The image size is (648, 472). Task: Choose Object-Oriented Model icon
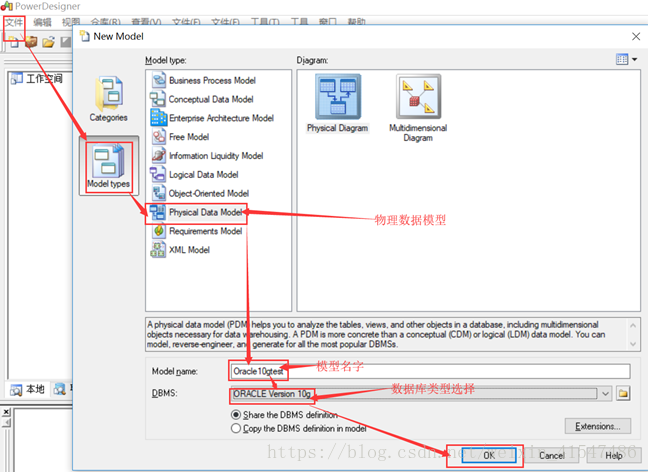tap(159, 193)
